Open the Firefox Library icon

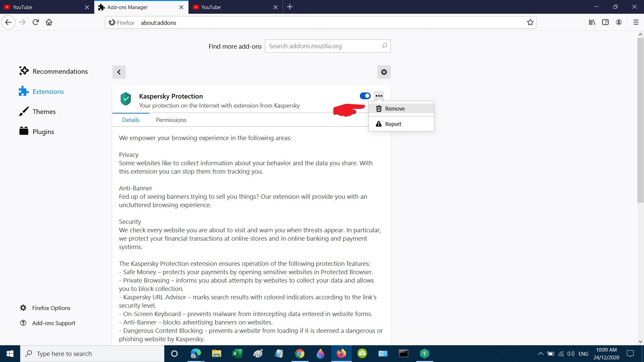[592, 22]
